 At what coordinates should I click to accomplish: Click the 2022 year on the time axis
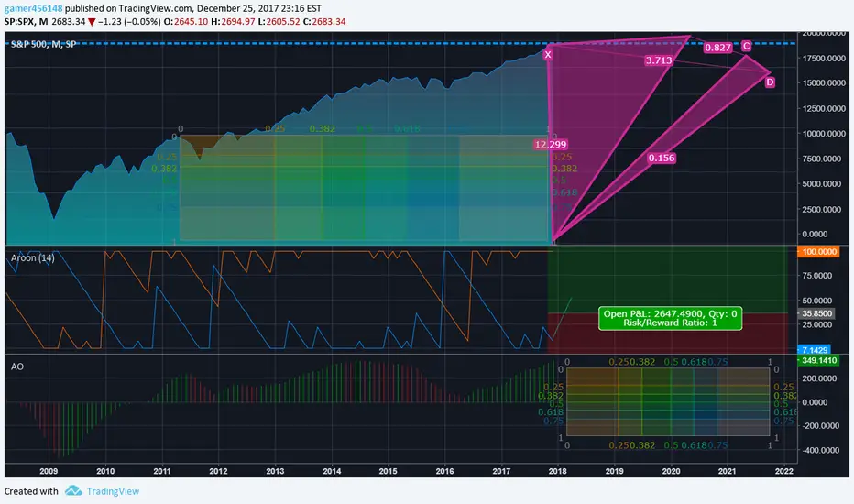tap(783, 471)
